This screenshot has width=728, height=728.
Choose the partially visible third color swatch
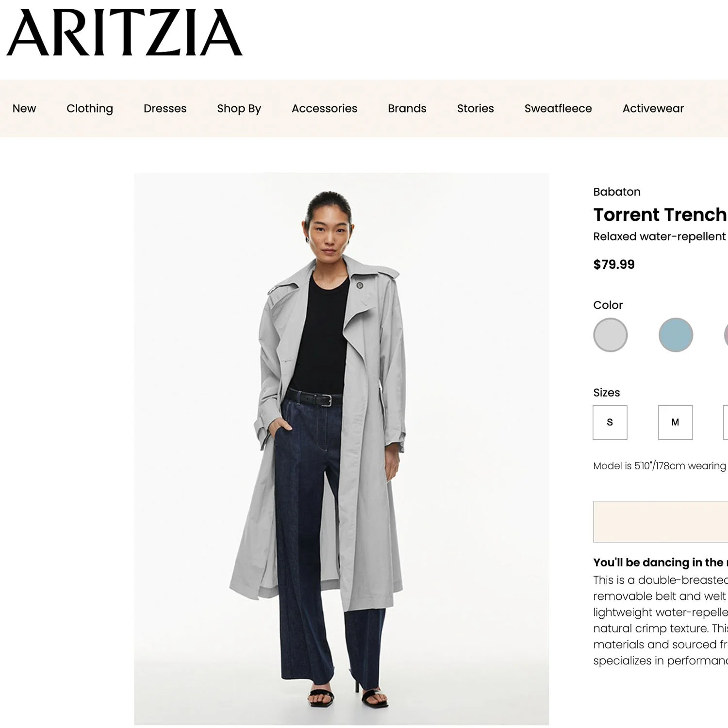point(726,335)
